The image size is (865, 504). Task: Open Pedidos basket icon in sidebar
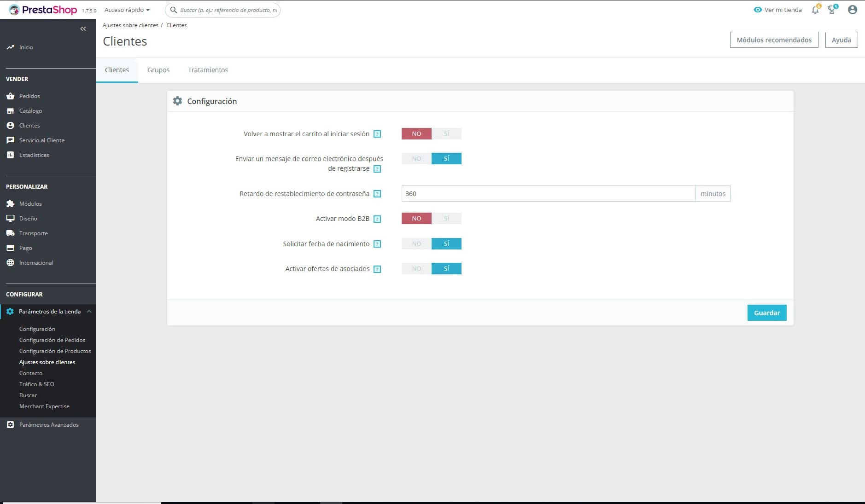point(10,96)
